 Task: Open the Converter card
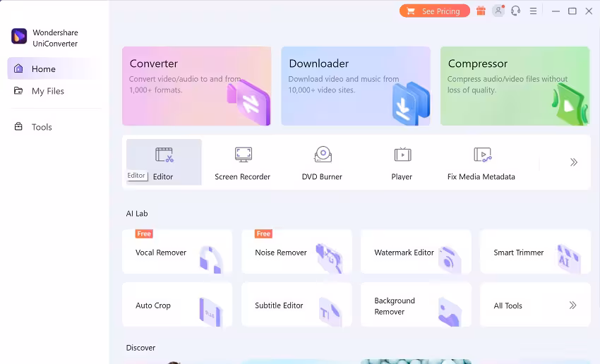tap(197, 86)
